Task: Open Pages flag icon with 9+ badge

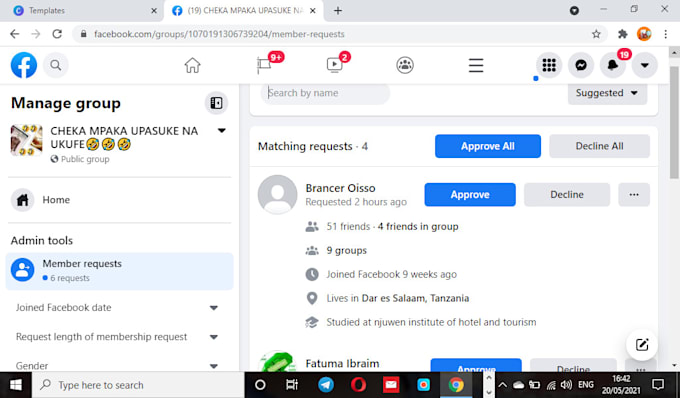Action: click(x=264, y=65)
